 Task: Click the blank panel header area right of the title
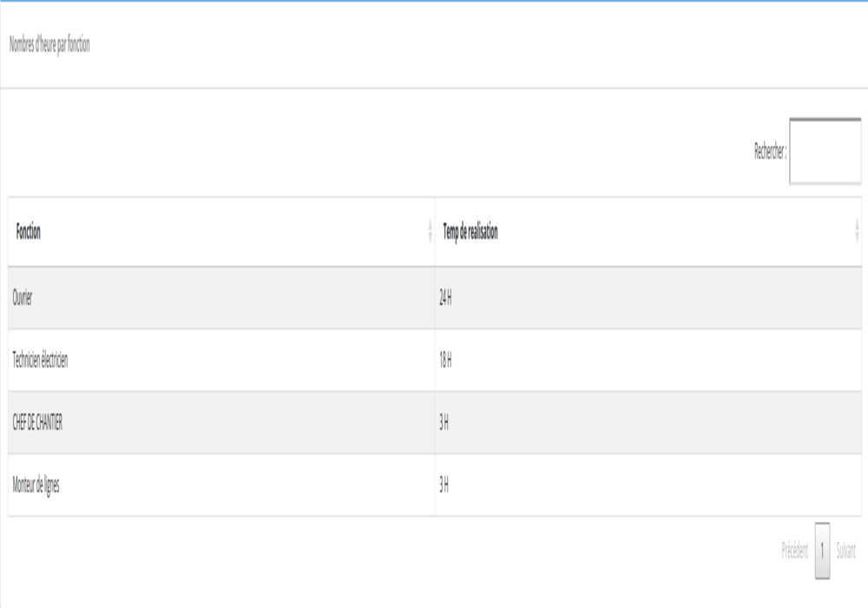[477, 45]
